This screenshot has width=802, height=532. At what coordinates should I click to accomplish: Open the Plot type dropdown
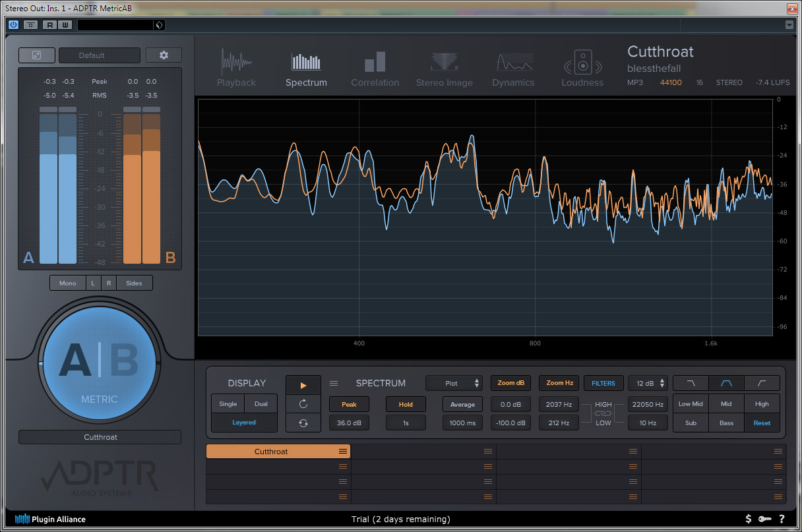click(x=454, y=383)
